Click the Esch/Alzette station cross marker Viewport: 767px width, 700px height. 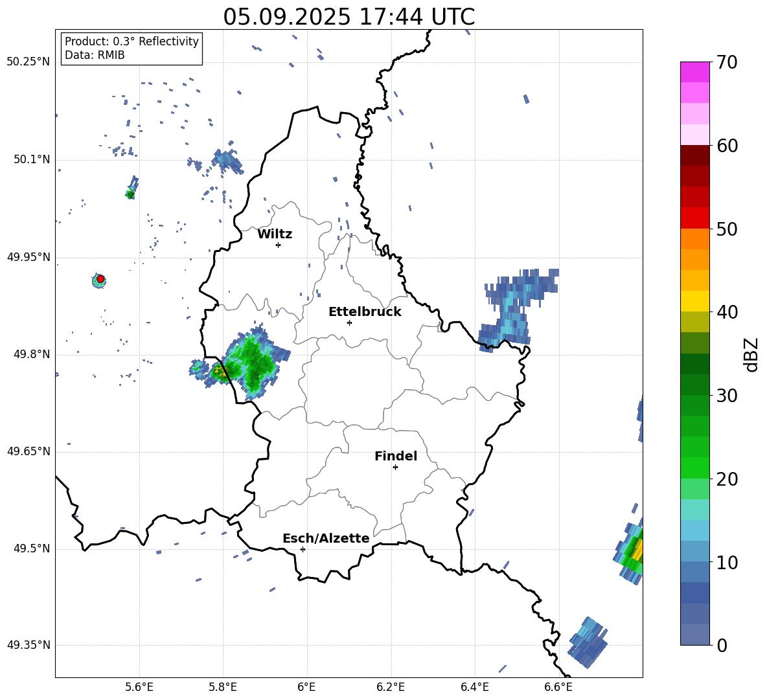[303, 549]
